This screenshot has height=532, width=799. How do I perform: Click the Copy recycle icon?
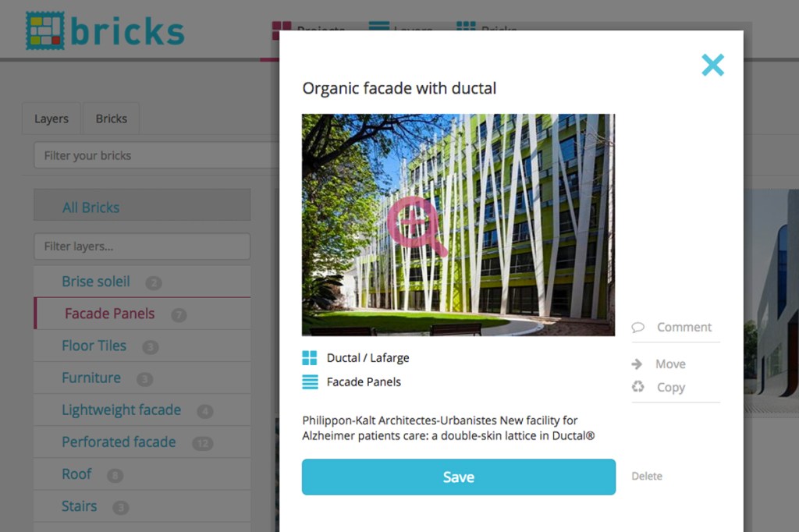point(638,387)
